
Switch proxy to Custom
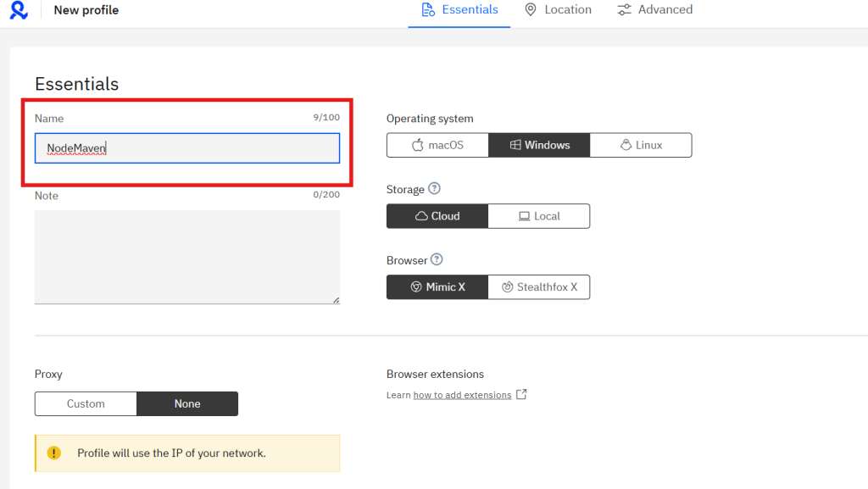(86, 404)
